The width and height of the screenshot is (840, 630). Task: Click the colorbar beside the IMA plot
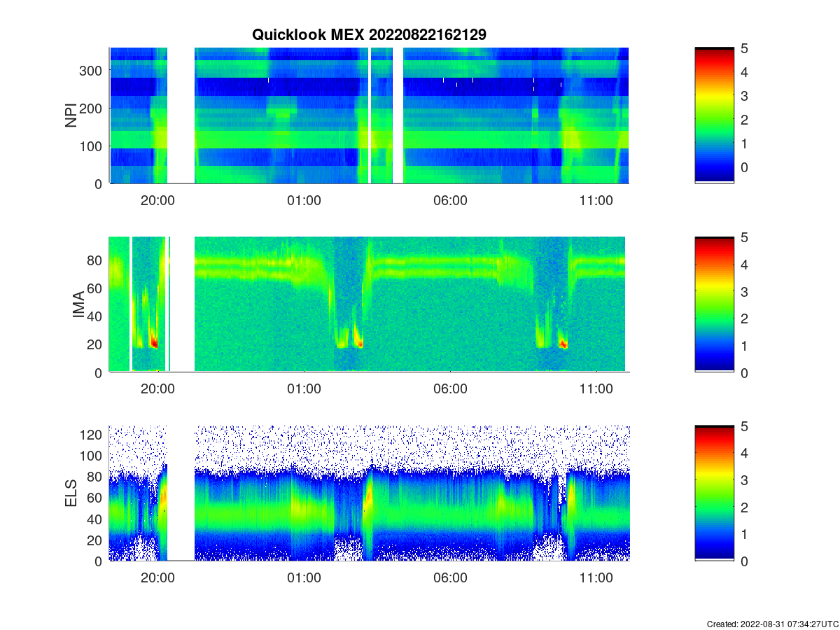[714, 304]
